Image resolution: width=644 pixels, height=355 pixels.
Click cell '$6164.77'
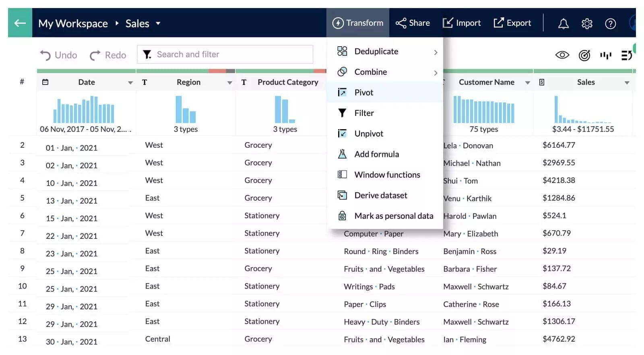tap(559, 145)
